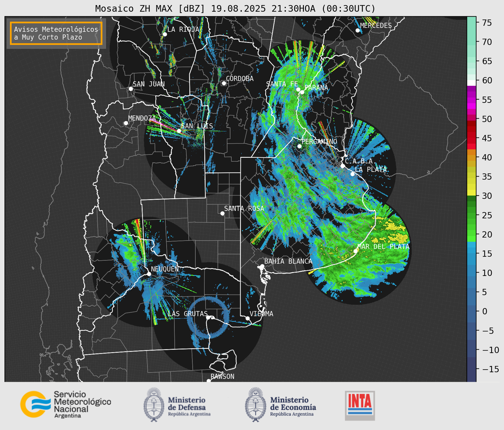Click the Mendoza city marker dot
Viewport: 504px width, 430px height.
click(126, 123)
